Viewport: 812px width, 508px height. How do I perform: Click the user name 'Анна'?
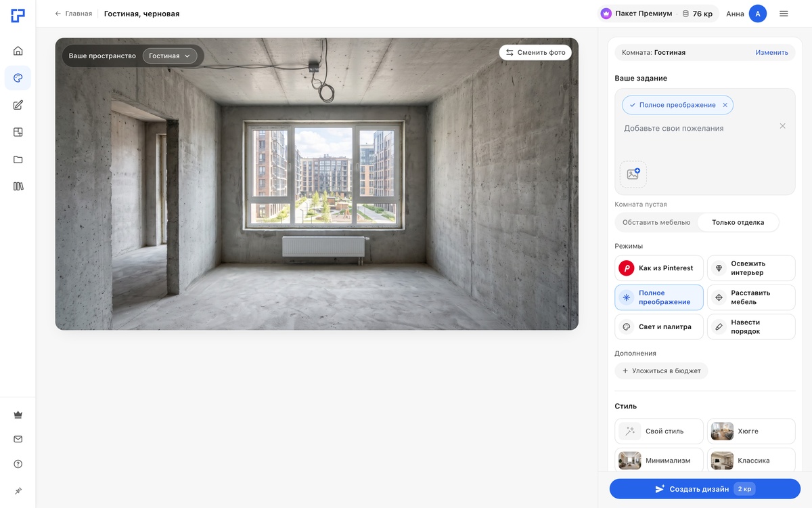735,14
